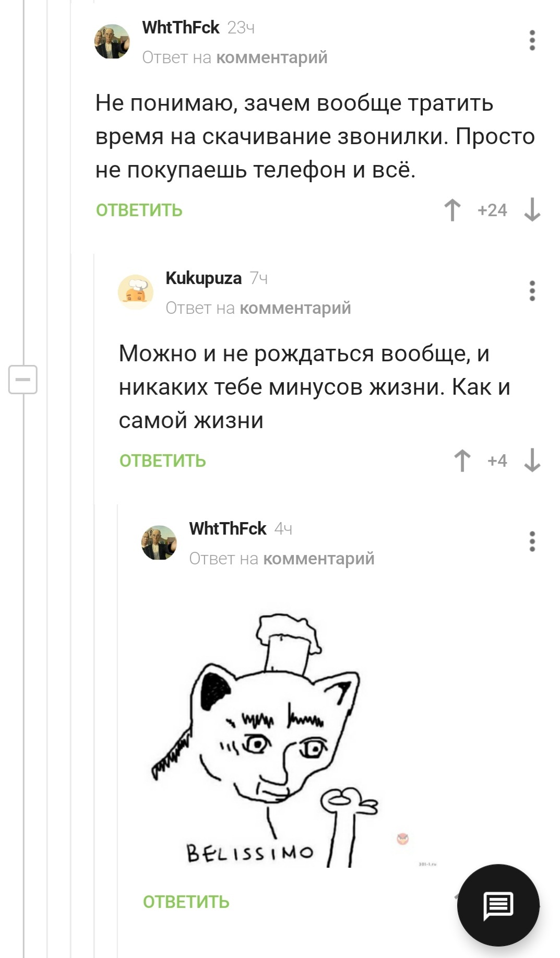Open WhtThFck username on the 23ч comment
The width and height of the screenshot is (560, 958).
click(181, 27)
